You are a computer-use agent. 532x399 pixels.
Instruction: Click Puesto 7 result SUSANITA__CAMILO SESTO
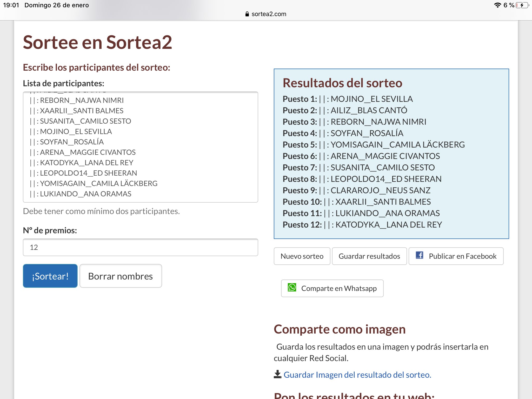tap(359, 168)
